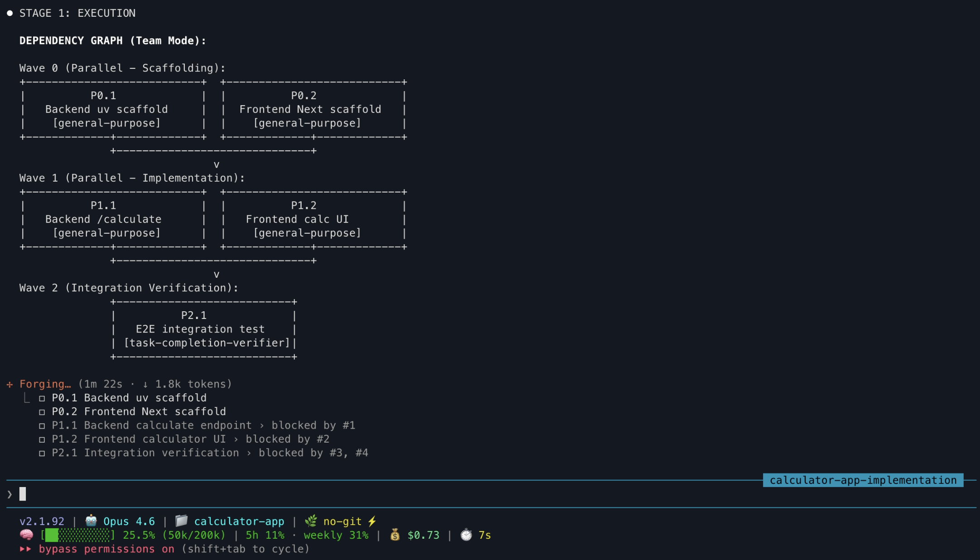The height and width of the screenshot is (560, 980).
Task: Toggle the checkbox for P1.1 Backend calculate endpoint
Action: (42, 426)
